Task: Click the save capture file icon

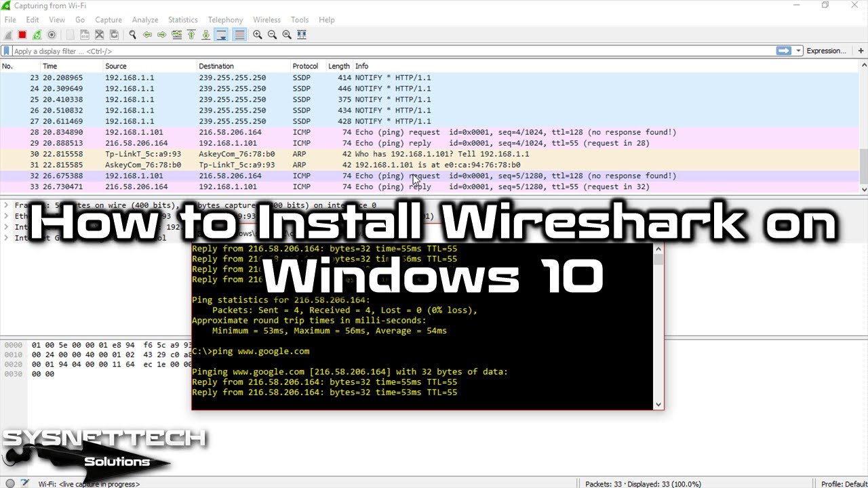Action: (85, 35)
